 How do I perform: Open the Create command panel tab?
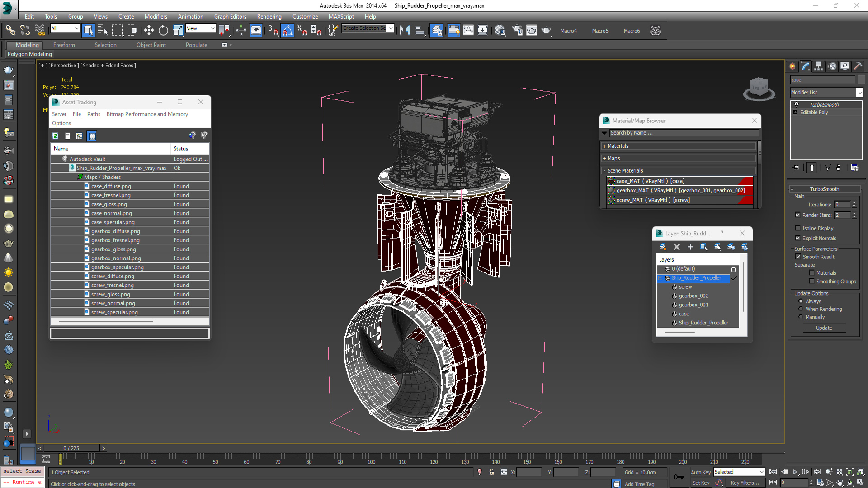click(793, 66)
